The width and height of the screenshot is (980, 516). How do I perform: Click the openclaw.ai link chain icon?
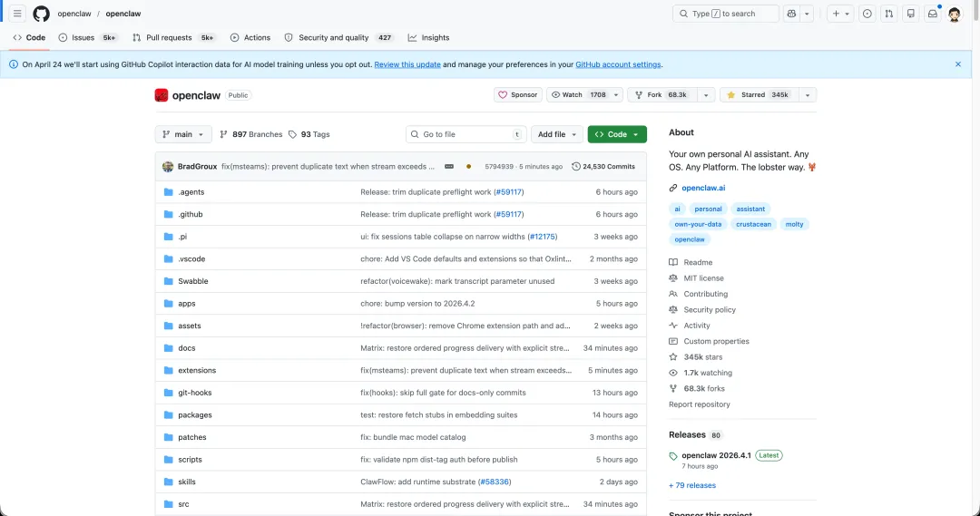pyautogui.click(x=673, y=188)
